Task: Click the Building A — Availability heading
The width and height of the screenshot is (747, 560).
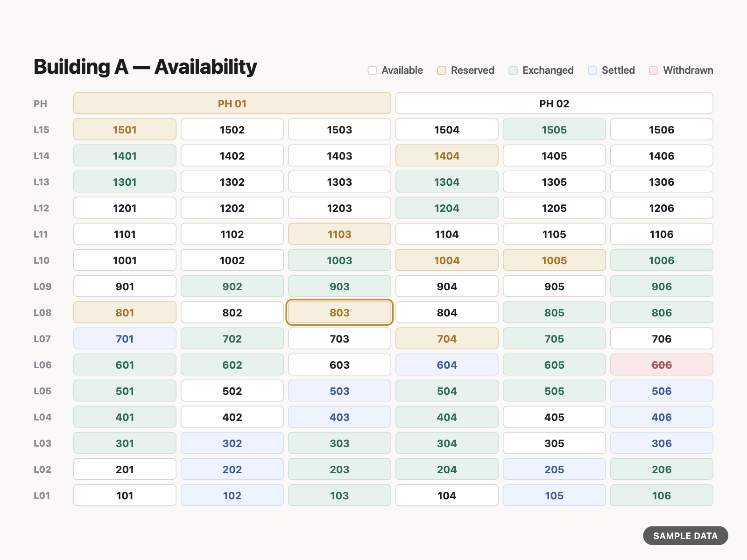Action: point(145,67)
